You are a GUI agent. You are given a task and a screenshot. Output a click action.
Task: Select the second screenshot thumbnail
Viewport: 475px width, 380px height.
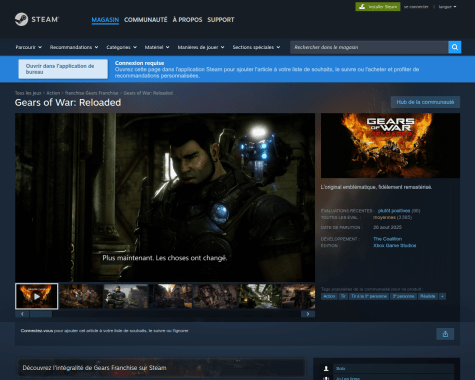pos(81,296)
